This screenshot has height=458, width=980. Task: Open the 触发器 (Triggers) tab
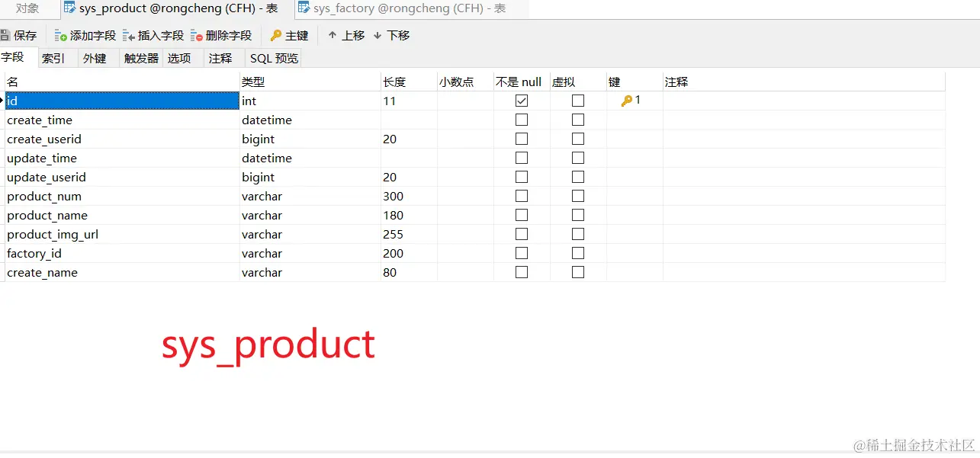click(x=142, y=58)
